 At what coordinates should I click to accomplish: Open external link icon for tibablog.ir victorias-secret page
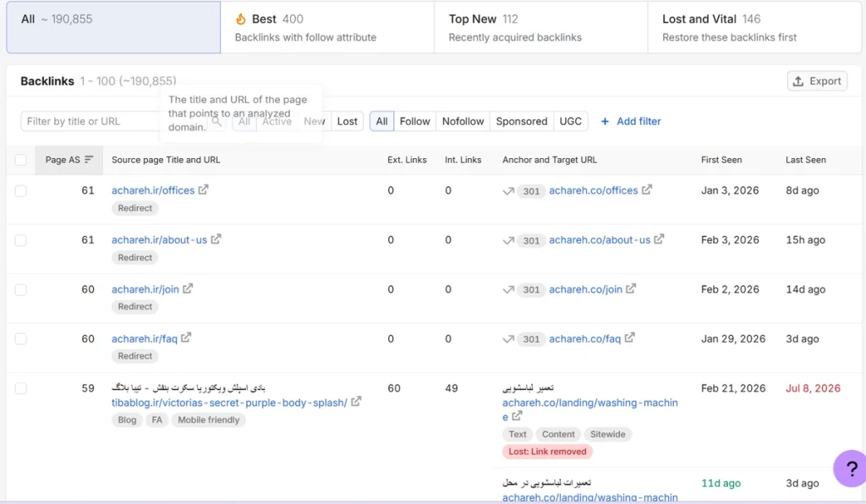click(x=356, y=402)
